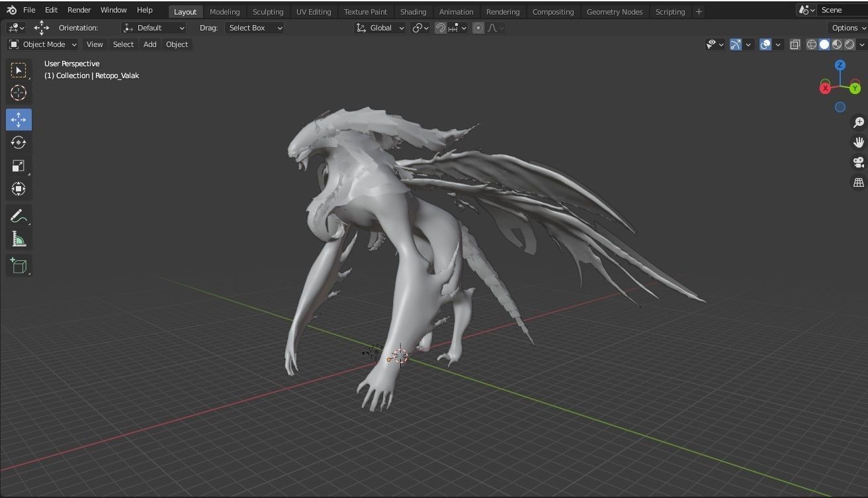The height and width of the screenshot is (498, 868).
Task: Click the move arrows icon beside Orientation
Action: point(41,28)
